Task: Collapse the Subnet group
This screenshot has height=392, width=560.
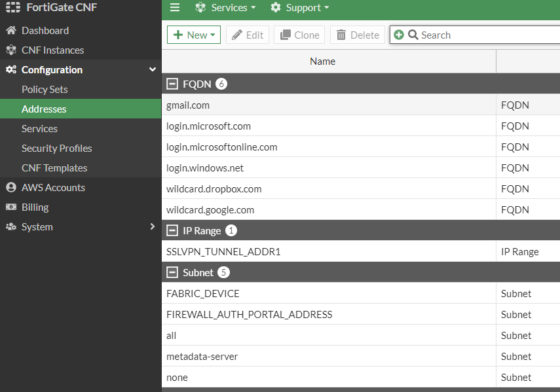Action: pyautogui.click(x=172, y=272)
